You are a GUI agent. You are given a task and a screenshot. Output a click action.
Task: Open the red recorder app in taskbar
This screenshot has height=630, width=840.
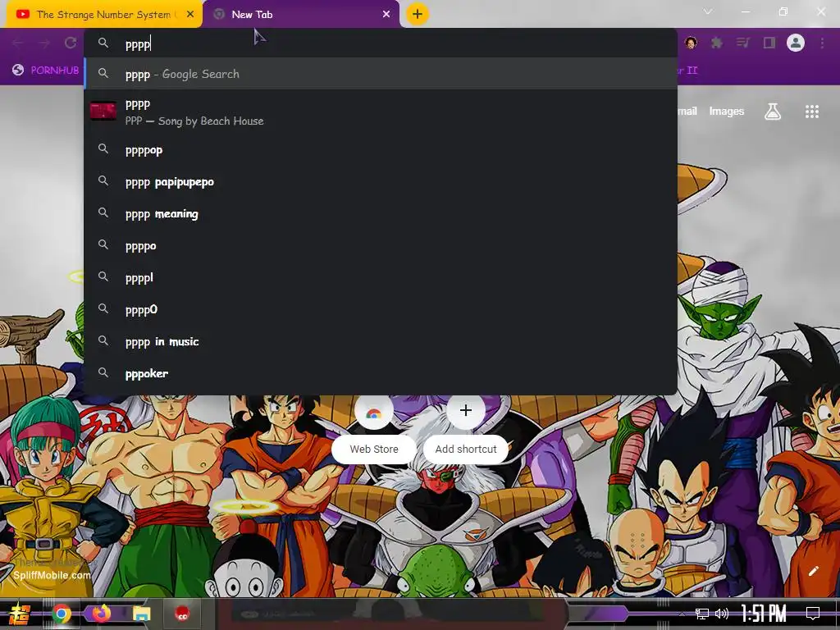tap(183, 614)
